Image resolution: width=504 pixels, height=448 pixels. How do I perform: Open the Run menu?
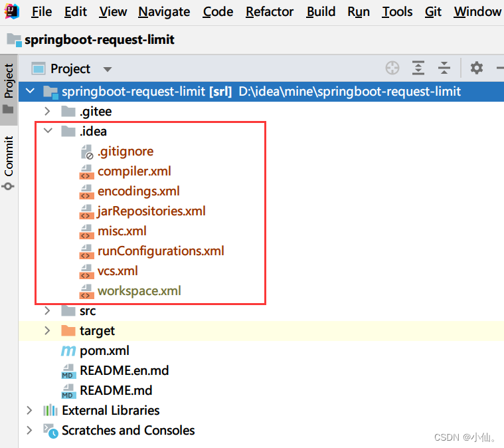359,12
